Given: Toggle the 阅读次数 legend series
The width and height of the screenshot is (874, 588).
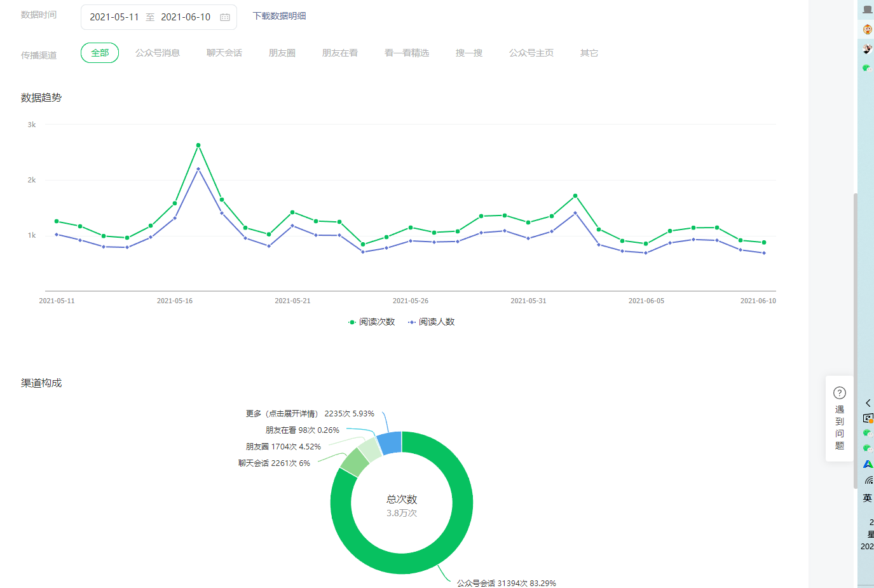Looking at the screenshot, I should pyautogui.click(x=372, y=322).
